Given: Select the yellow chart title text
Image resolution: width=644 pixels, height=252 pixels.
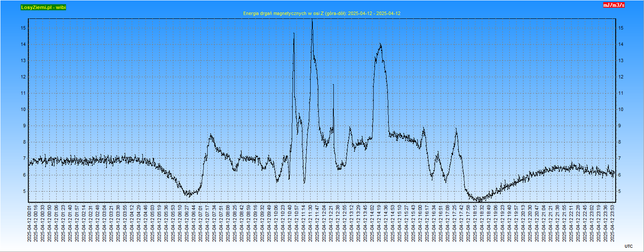Looking at the screenshot, I should coord(322,13).
